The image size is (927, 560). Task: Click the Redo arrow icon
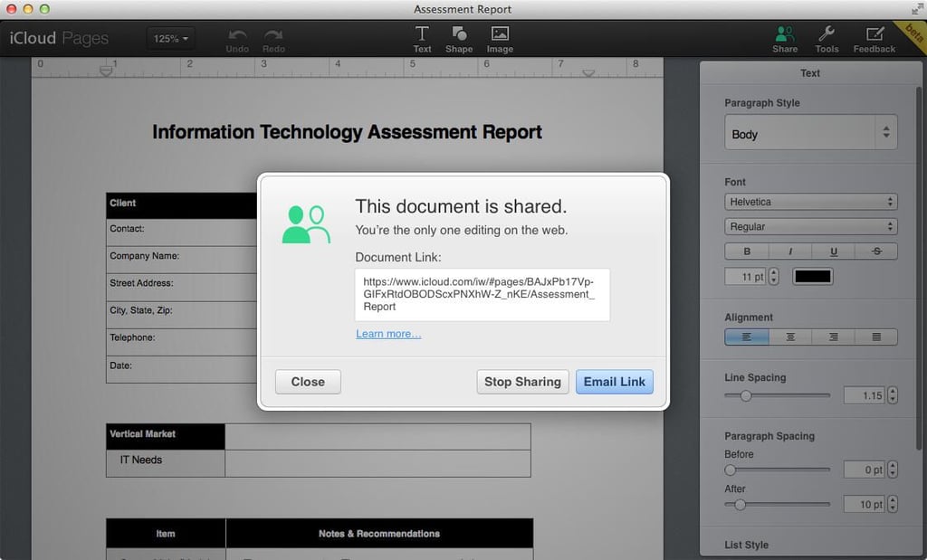(273, 35)
